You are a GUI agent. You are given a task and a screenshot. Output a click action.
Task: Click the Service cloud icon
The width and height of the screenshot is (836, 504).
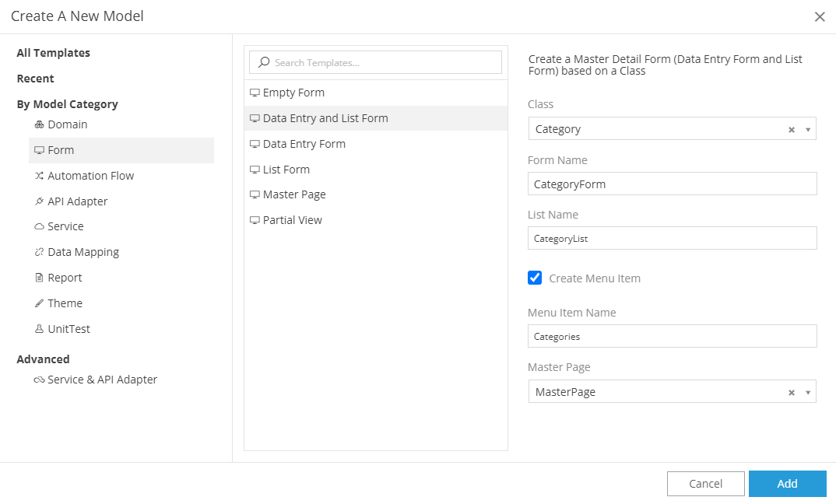pyautogui.click(x=39, y=227)
